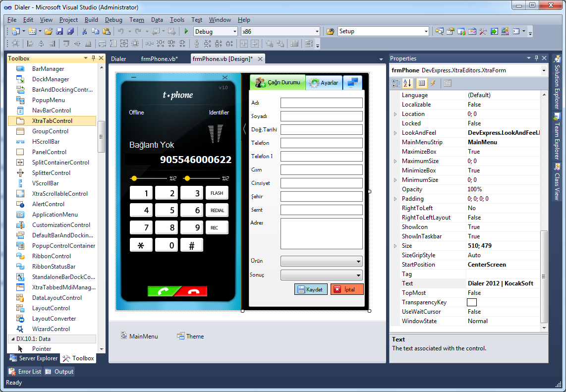The width and height of the screenshot is (566, 392).
Task: Toggle Alphabetical sorting in Properties
Action: coord(407,83)
